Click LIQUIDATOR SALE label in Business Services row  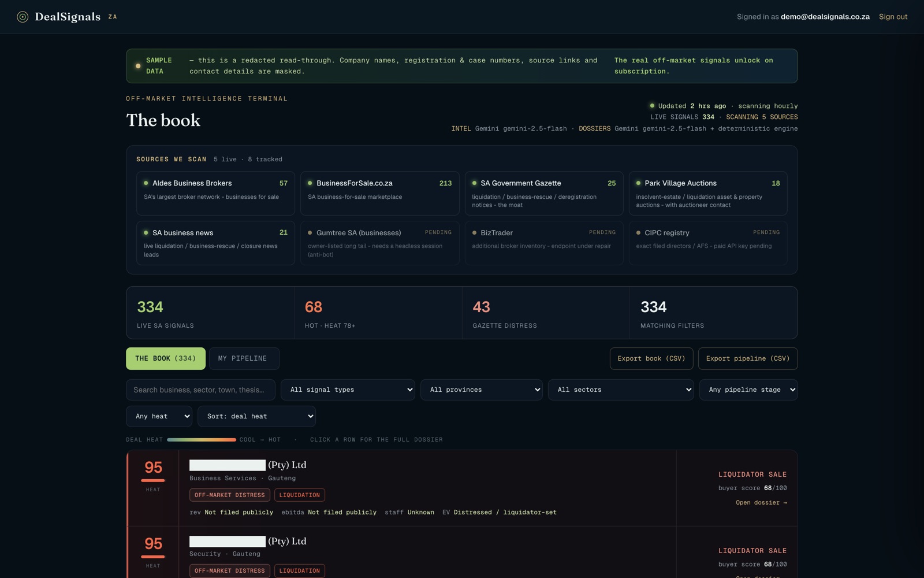[x=752, y=475]
